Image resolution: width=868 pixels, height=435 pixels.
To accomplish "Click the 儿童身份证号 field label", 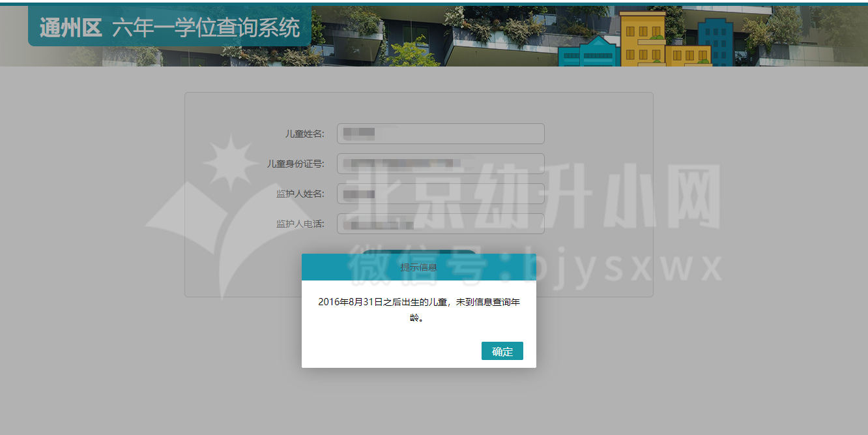I will 295,164.
